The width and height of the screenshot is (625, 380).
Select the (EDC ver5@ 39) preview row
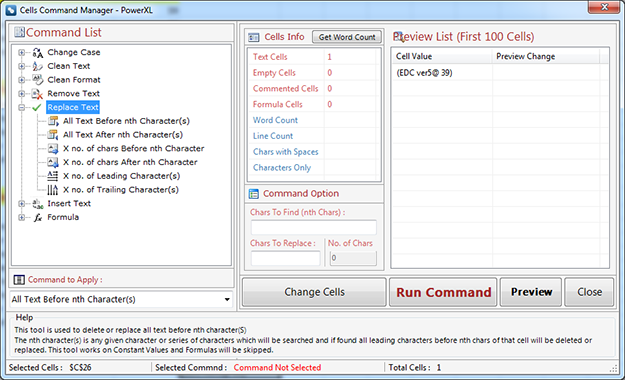[x=500, y=73]
